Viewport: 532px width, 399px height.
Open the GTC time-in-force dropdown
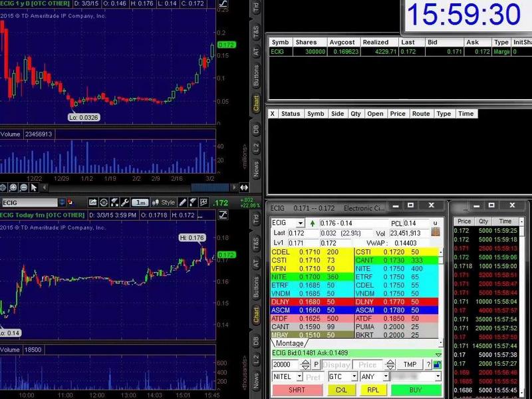(354, 376)
